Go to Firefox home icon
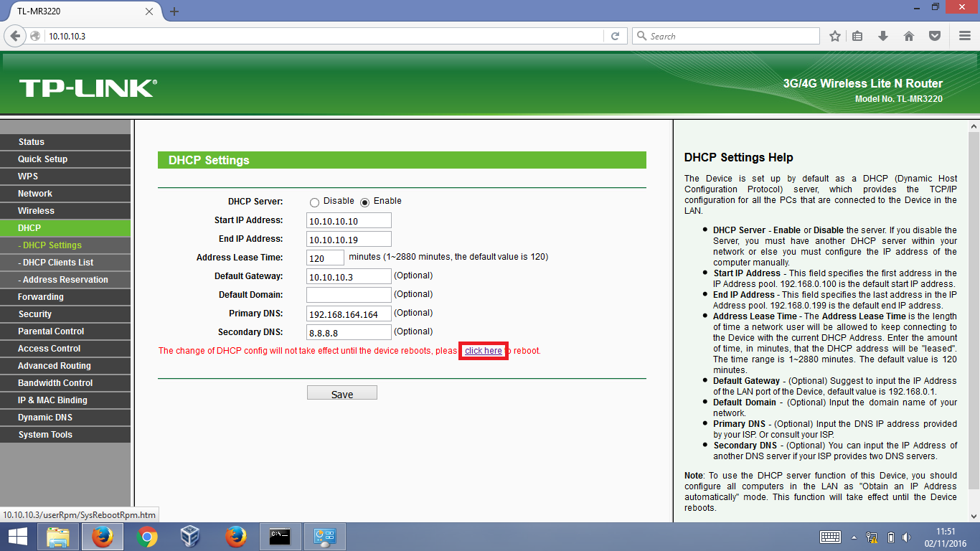The height and width of the screenshot is (551, 980). 908,36
